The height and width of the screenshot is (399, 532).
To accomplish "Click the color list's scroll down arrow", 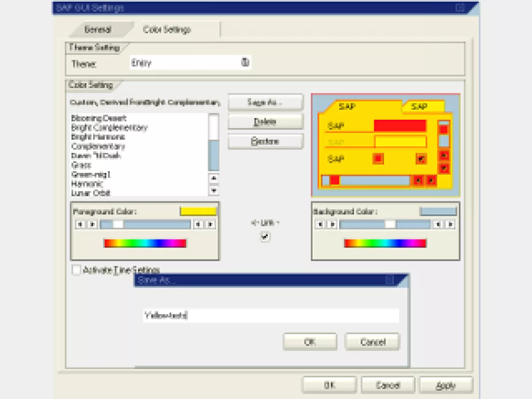I will pos(214,191).
